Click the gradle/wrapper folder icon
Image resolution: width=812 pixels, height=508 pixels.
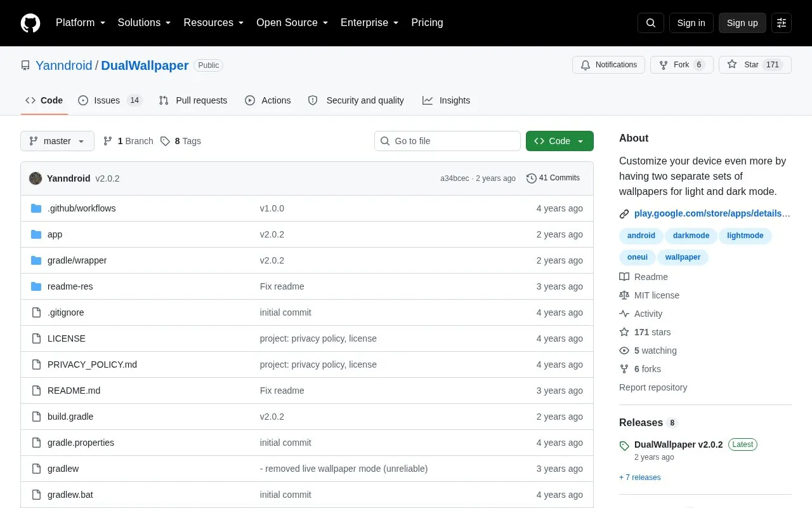(36, 260)
